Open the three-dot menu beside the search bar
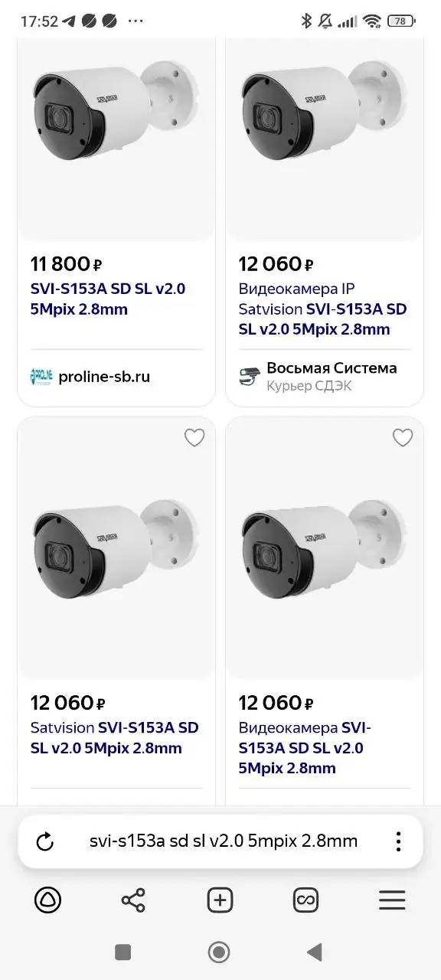The image size is (441, 980). pos(398,841)
